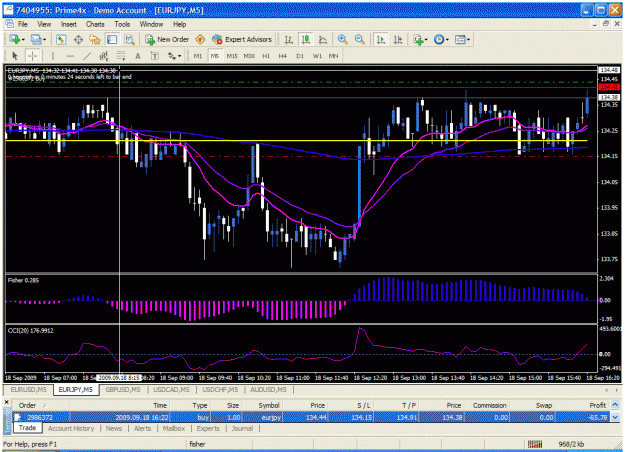Select the Crosshair cursor tool

(x=32, y=56)
